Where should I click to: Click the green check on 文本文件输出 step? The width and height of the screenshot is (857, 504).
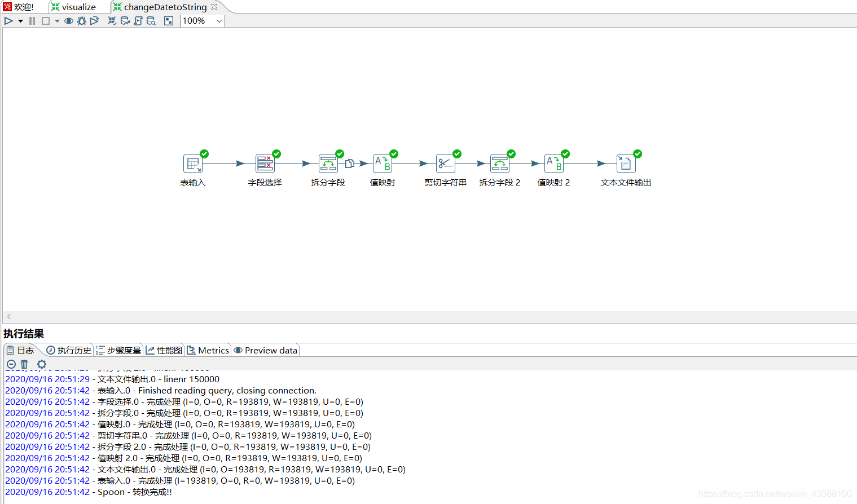coord(638,154)
